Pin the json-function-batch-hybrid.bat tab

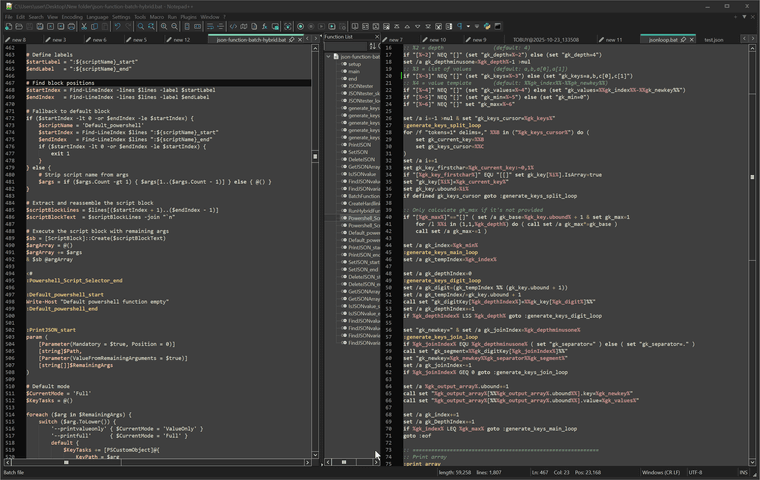(291, 40)
